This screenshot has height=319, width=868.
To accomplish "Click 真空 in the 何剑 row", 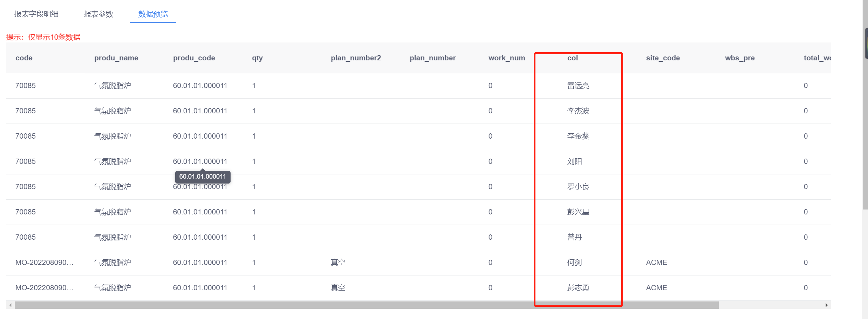I will tap(338, 262).
